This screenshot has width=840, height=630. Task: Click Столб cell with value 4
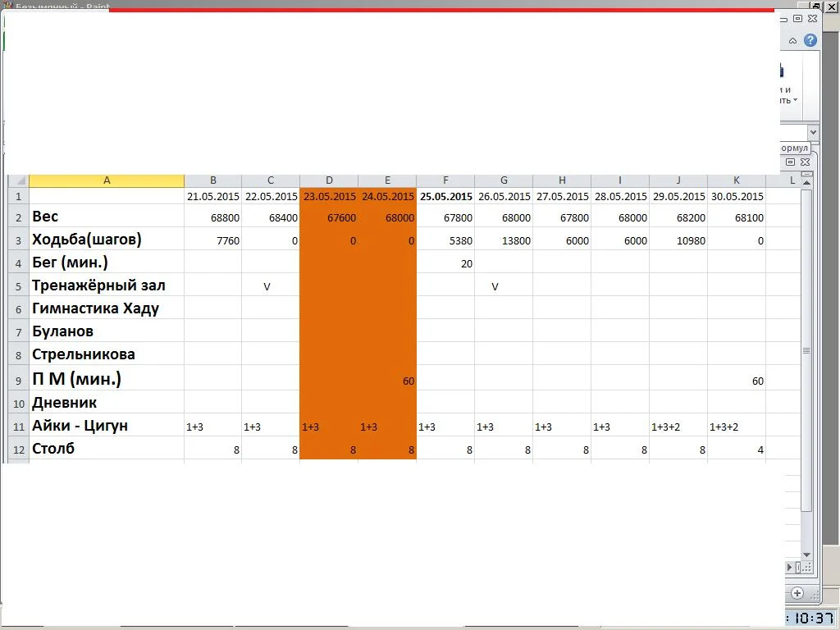(x=737, y=450)
